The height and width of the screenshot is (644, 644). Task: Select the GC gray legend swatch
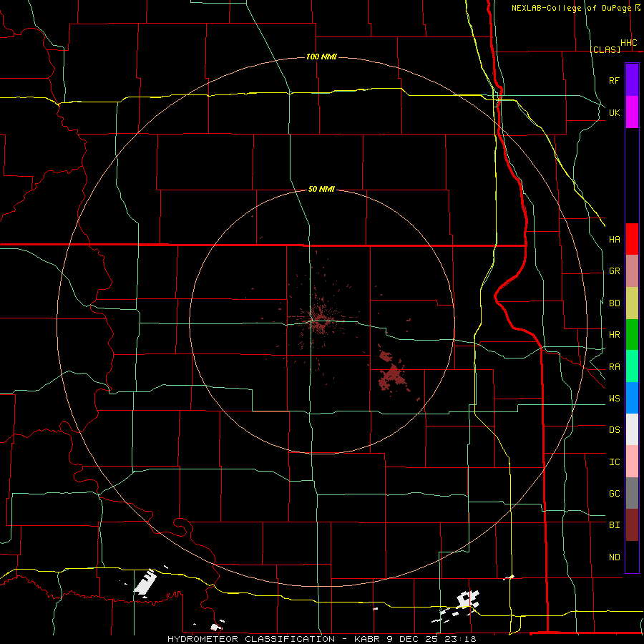[x=632, y=493]
